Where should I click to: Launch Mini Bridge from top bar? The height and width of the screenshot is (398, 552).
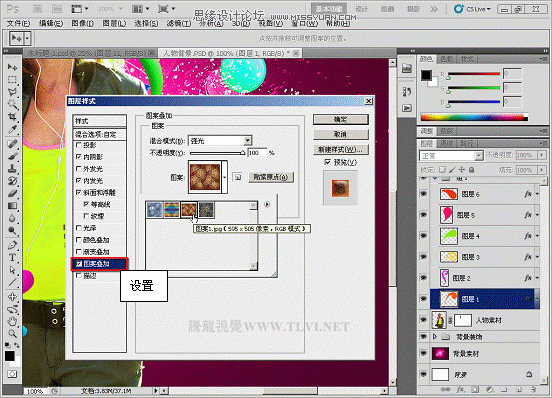click(x=56, y=9)
